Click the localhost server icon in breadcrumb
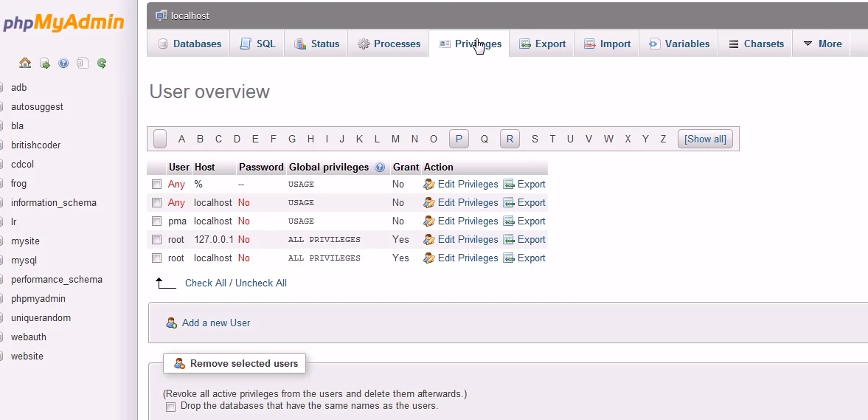 (x=161, y=16)
